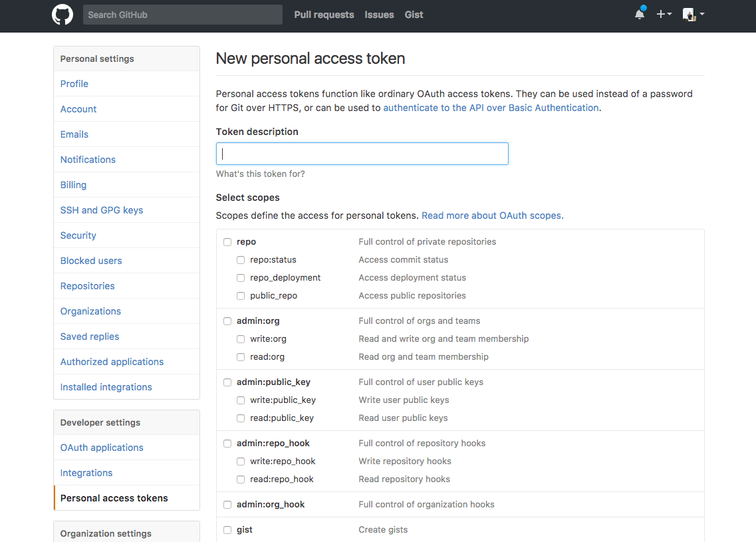Click the 'Create gists' description text

pyautogui.click(x=383, y=529)
